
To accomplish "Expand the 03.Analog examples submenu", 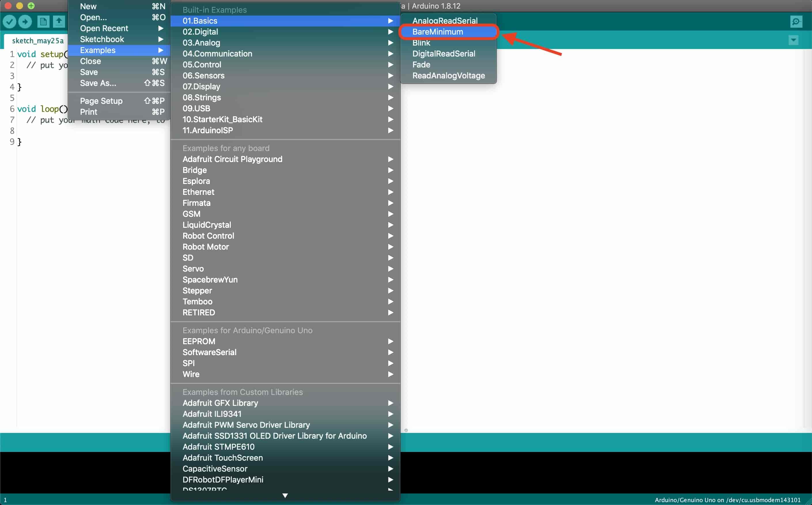I will coord(285,43).
